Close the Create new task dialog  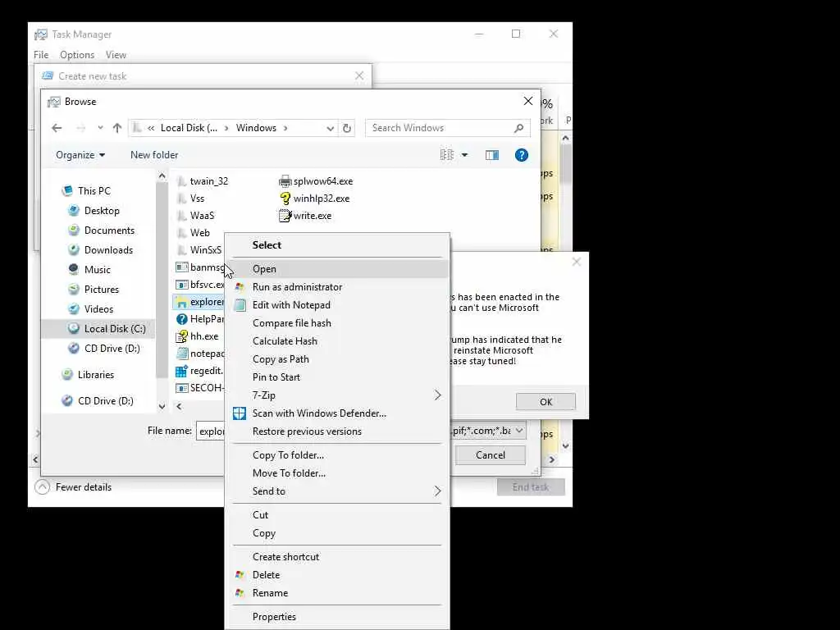click(x=359, y=76)
